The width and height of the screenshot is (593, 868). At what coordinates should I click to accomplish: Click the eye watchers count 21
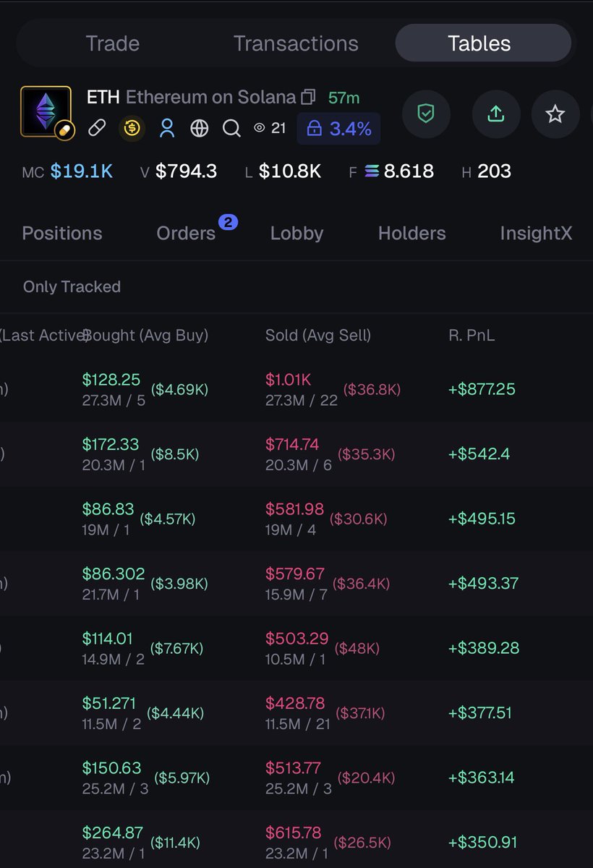point(270,129)
